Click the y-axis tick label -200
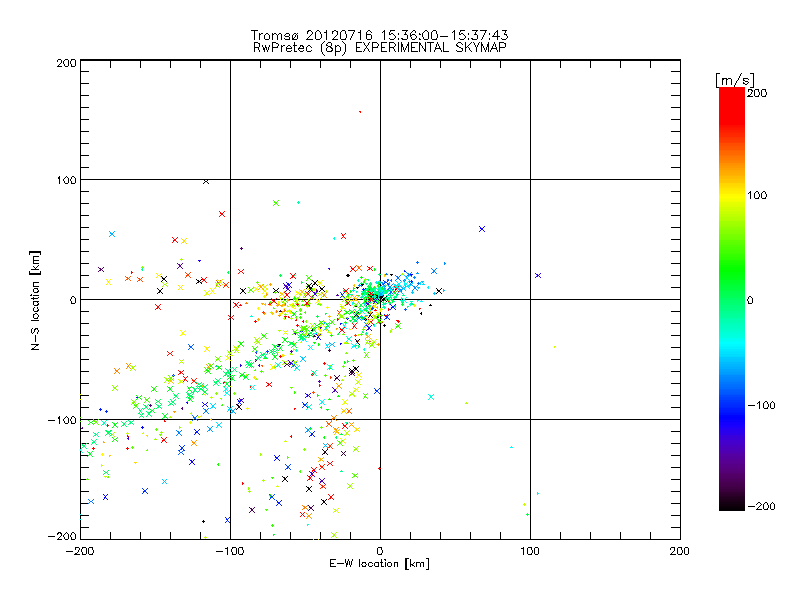 pyautogui.click(x=62, y=536)
